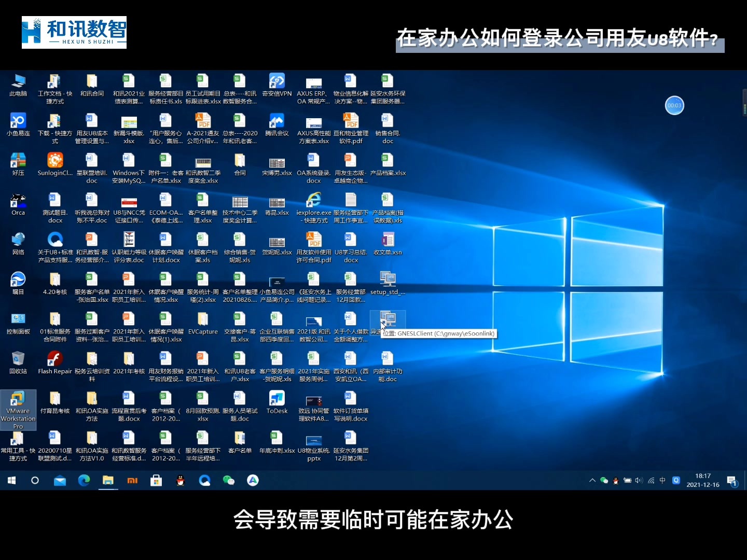Switch the 中 input method indicator
The image size is (747, 560).
tap(662, 481)
